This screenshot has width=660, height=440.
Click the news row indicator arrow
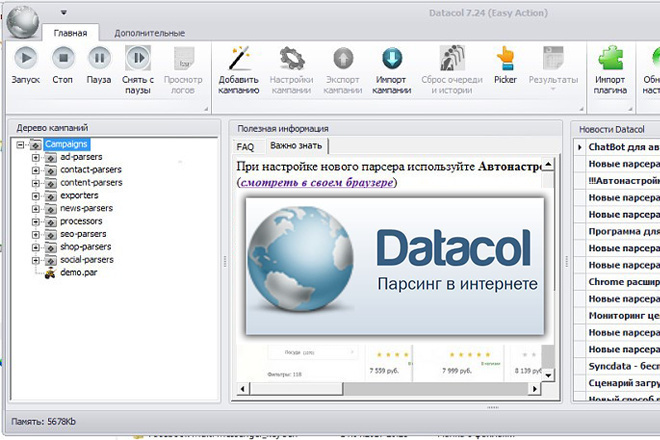click(x=580, y=147)
